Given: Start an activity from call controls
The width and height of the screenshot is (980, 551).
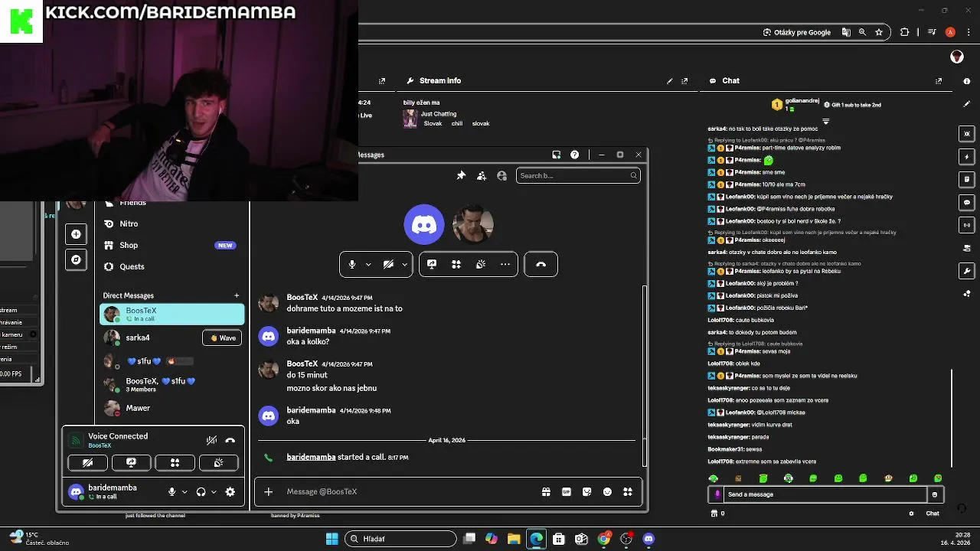Looking at the screenshot, I should click(x=456, y=264).
